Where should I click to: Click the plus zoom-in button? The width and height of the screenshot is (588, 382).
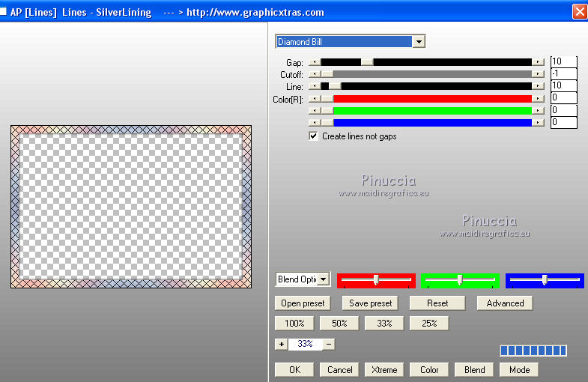point(281,344)
